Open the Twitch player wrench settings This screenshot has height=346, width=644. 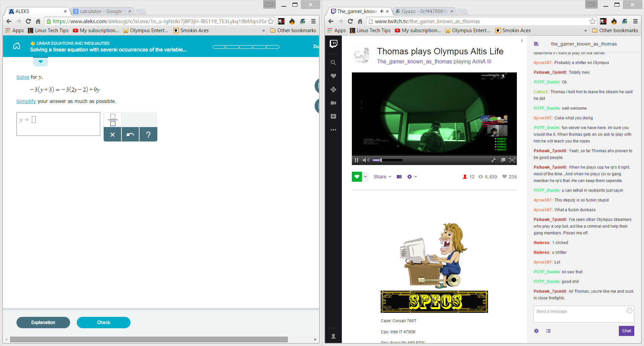[x=493, y=160]
